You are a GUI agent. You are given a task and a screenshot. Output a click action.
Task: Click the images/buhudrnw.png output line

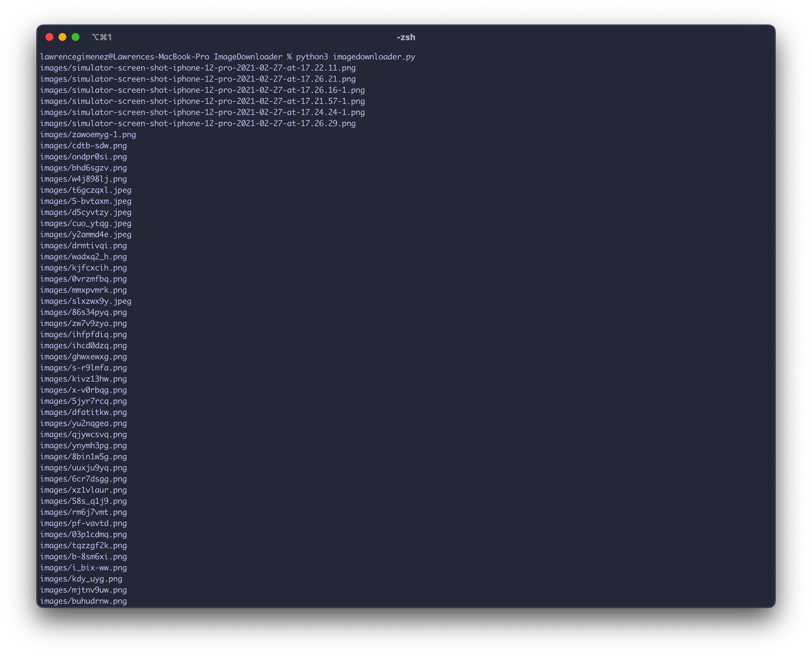click(84, 601)
